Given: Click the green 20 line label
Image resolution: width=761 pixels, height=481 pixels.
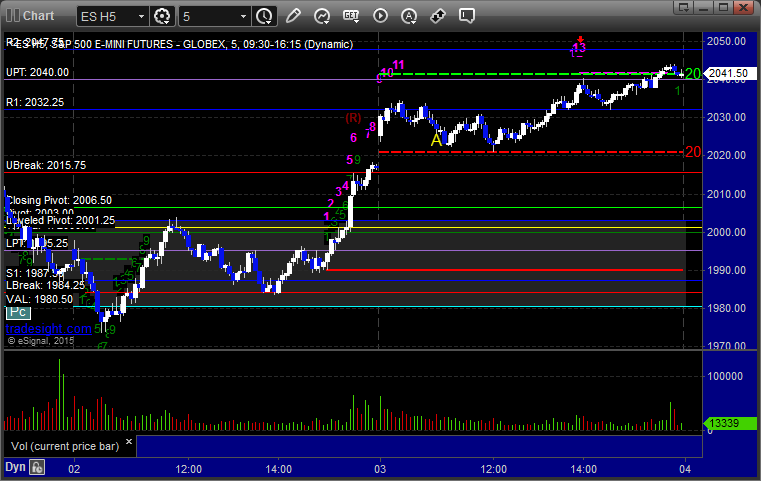Looking at the screenshot, I should click(693, 74).
